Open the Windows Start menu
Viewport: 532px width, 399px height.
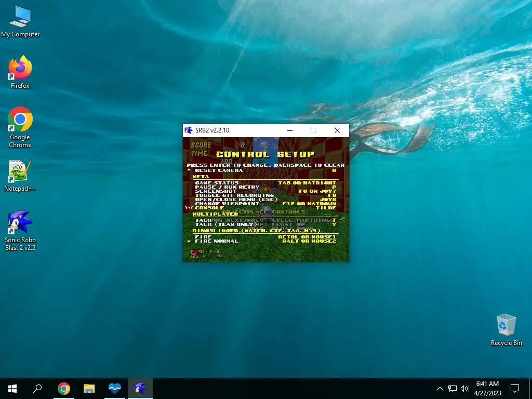click(12, 389)
